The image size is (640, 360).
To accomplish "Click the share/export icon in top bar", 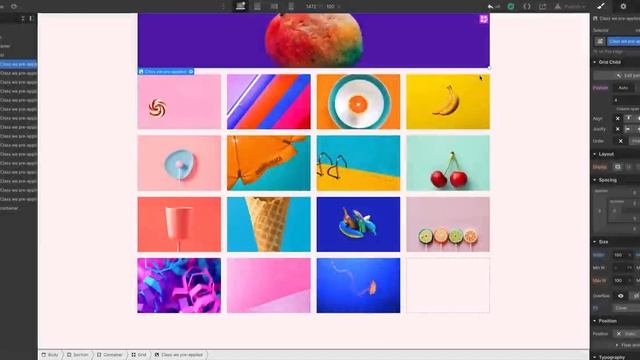I will (x=542, y=7).
